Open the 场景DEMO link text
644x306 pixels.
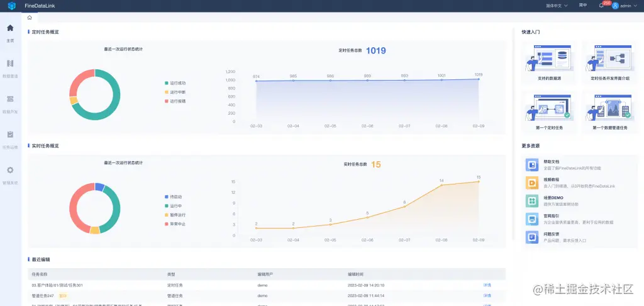pyautogui.click(x=553, y=198)
